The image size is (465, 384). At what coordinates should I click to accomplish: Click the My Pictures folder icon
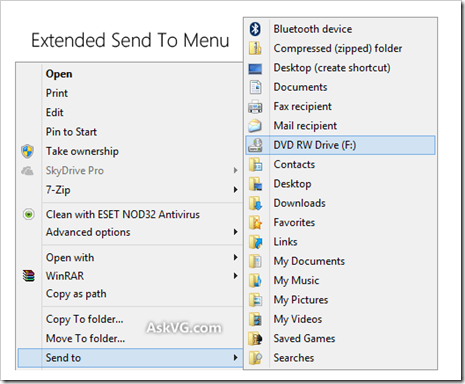[x=256, y=300]
